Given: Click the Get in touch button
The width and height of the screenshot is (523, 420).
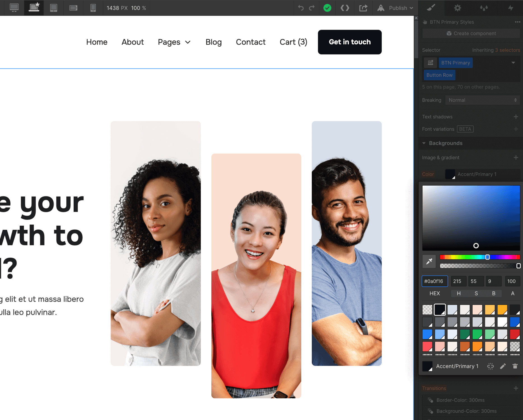Looking at the screenshot, I should pos(349,42).
